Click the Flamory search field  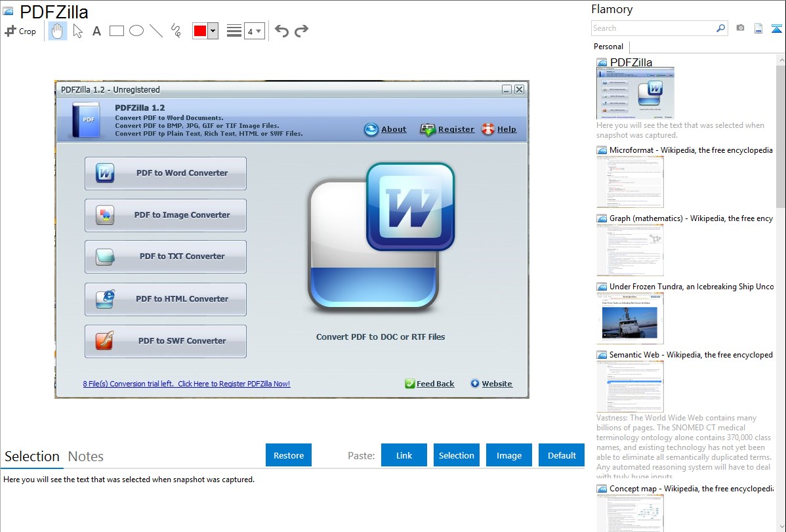[653, 28]
